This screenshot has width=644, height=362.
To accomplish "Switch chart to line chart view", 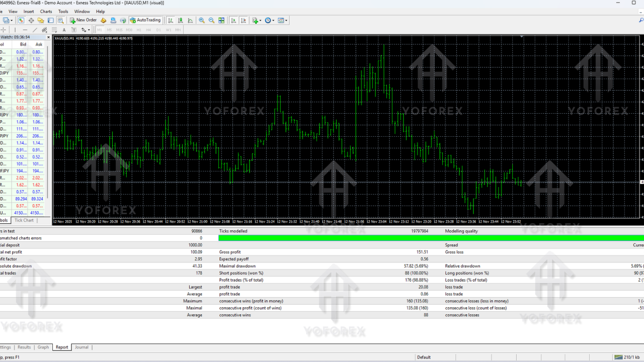I will 189,20.
